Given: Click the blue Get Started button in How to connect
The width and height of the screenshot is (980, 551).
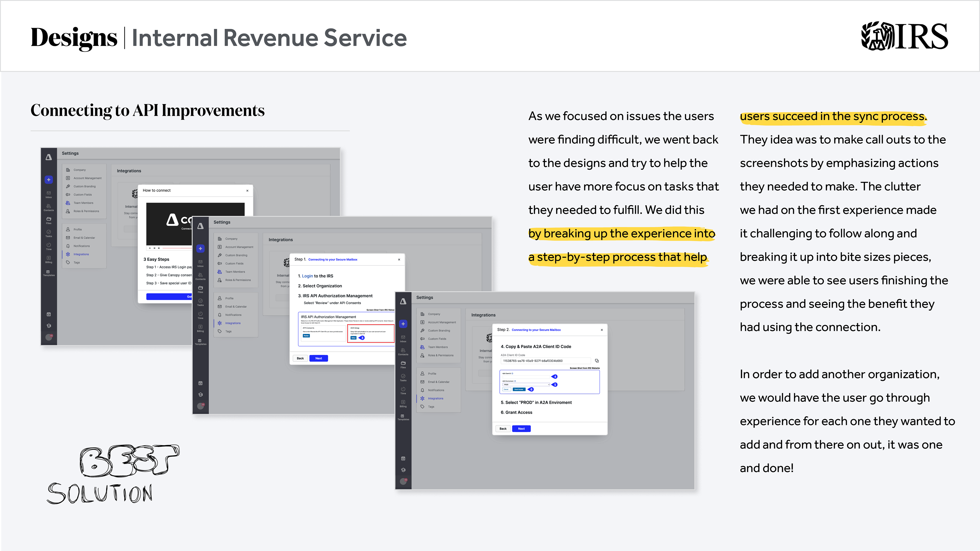Looking at the screenshot, I should tap(169, 297).
